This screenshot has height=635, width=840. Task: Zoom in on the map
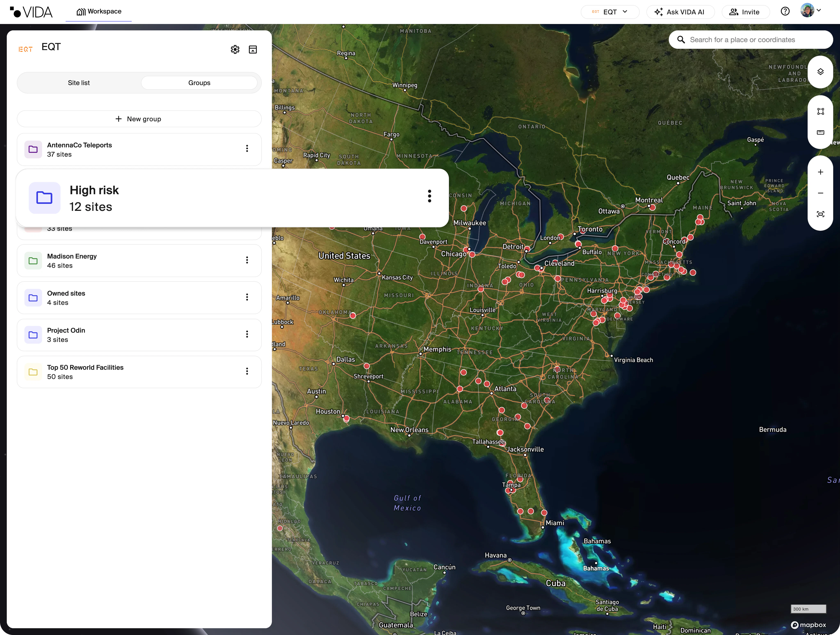(820, 172)
